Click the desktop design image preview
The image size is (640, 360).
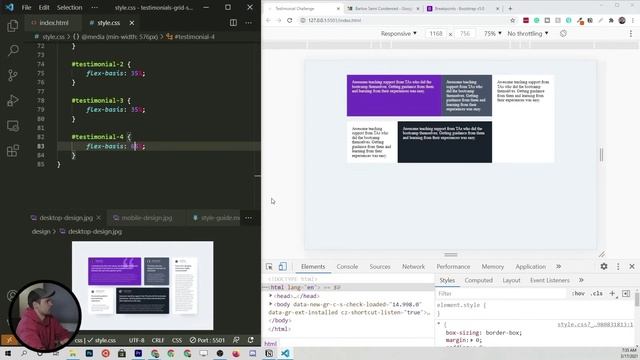coord(142,285)
